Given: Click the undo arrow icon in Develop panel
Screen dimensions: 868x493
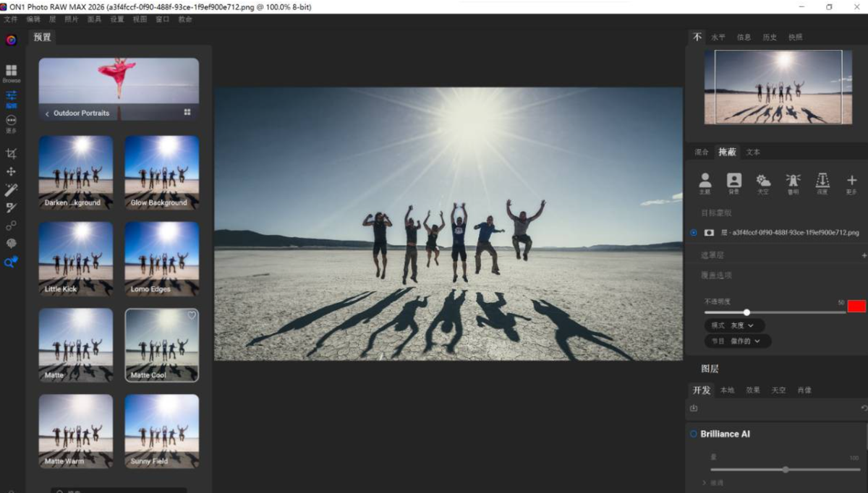Looking at the screenshot, I should coord(864,408).
